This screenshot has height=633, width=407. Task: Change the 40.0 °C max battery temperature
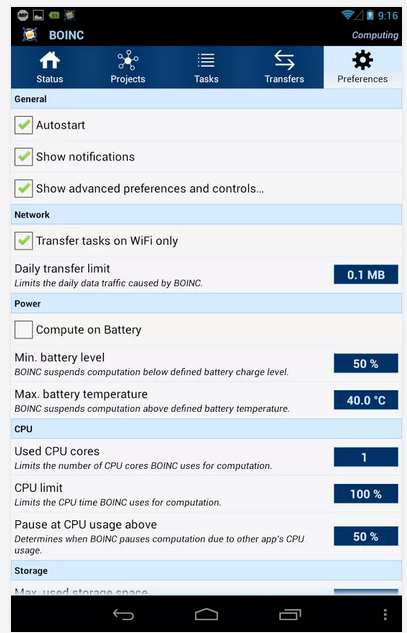pyautogui.click(x=366, y=400)
